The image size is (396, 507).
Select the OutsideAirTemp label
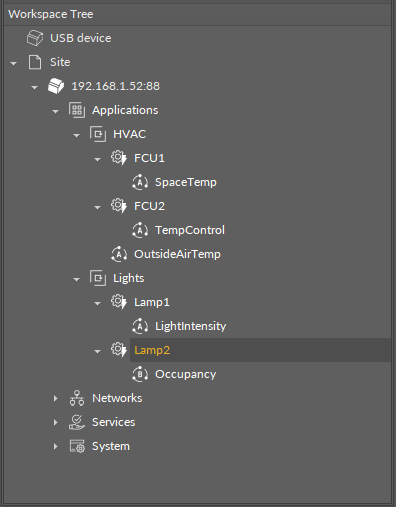point(177,254)
